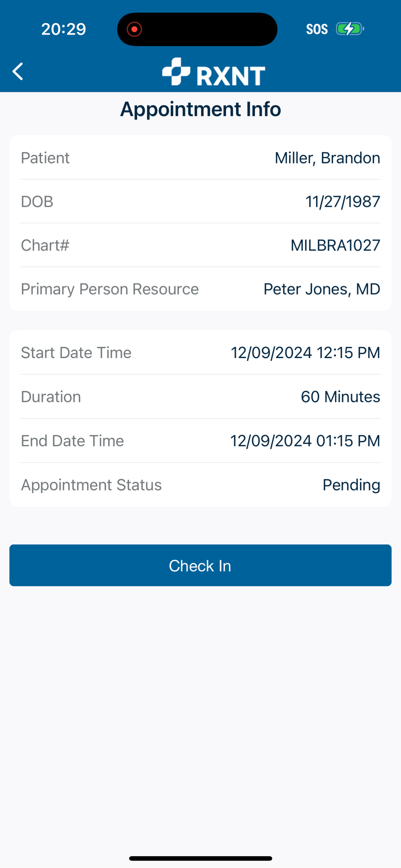Tap the Start Date Time label

tap(76, 352)
